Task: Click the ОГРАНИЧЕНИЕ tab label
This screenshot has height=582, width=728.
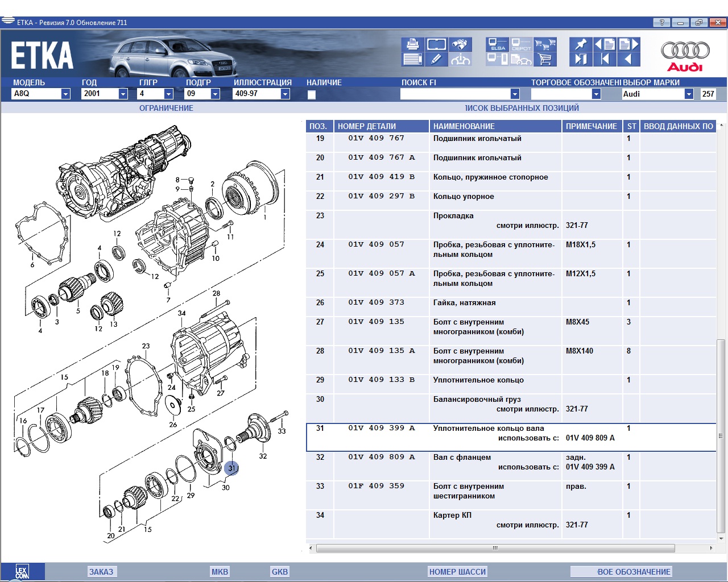Action: click(x=166, y=108)
